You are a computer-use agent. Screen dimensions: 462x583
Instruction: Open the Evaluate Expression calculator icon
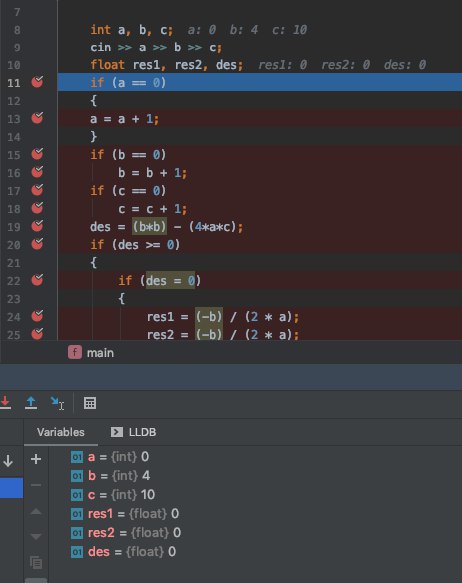pyautogui.click(x=90, y=403)
